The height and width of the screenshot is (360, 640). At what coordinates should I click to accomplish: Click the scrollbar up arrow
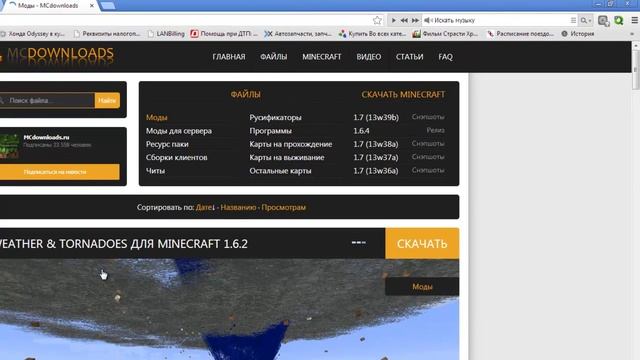point(636,45)
